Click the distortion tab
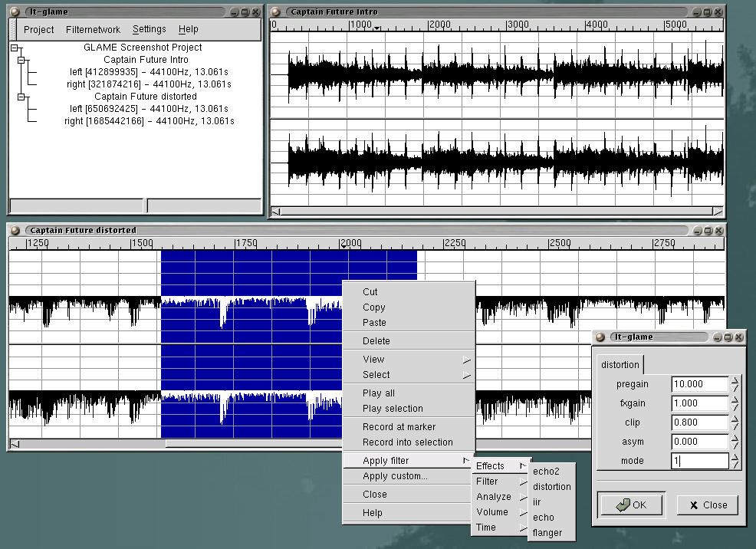This screenshot has width=756, height=549. (x=620, y=365)
